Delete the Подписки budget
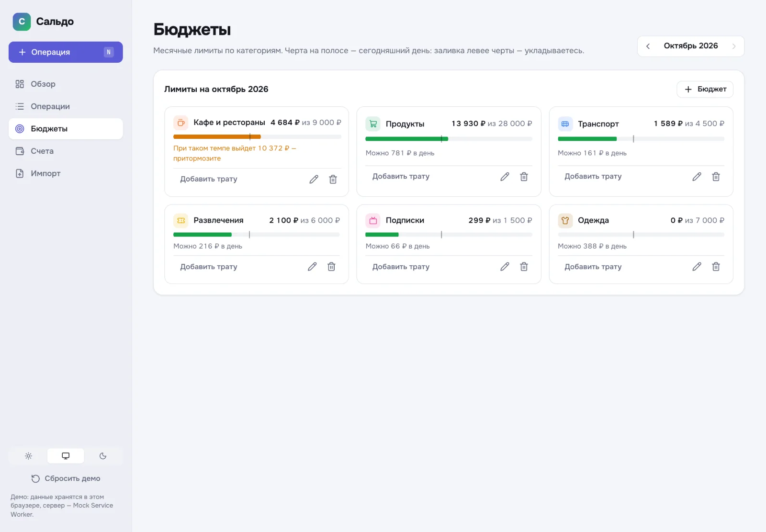Viewport: 766px width, 532px height. [524, 267]
